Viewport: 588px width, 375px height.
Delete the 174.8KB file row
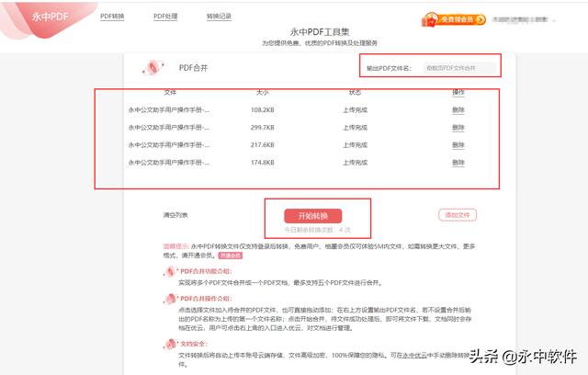click(458, 163)
